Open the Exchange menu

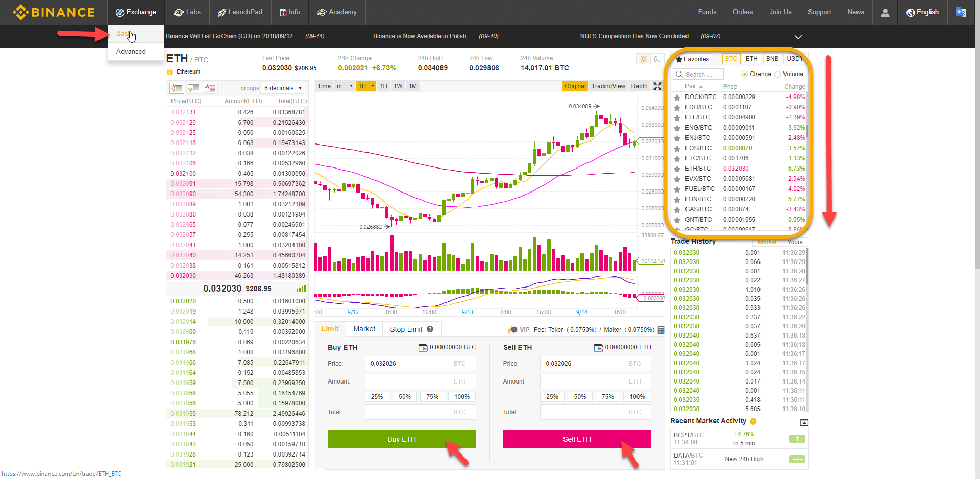click(136, 12)
